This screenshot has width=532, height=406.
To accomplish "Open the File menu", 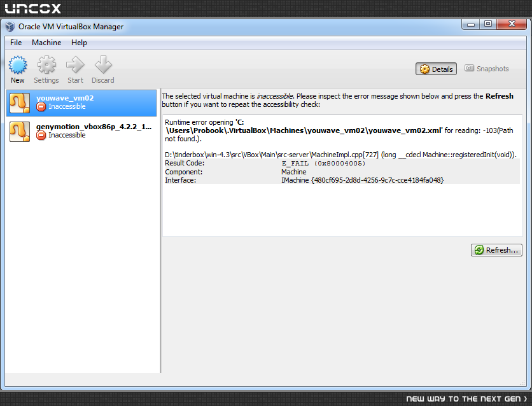I will [16, 43].
